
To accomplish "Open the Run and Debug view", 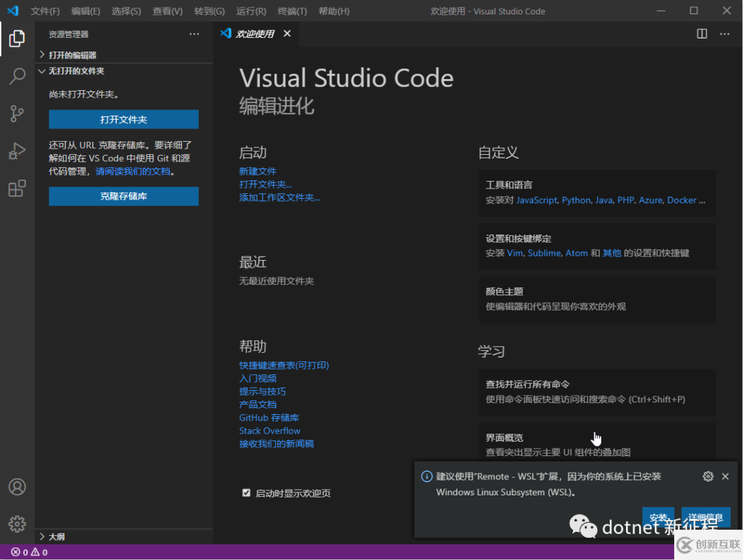I will 17,151.
